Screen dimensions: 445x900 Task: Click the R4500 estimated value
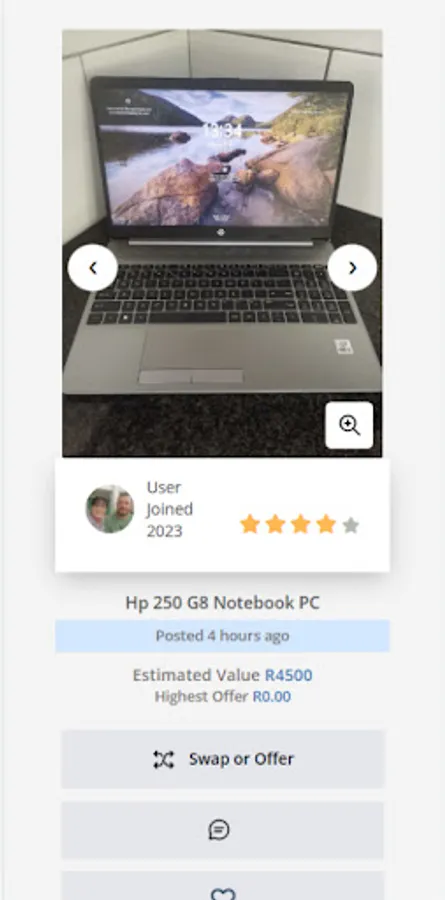(288, 675)
